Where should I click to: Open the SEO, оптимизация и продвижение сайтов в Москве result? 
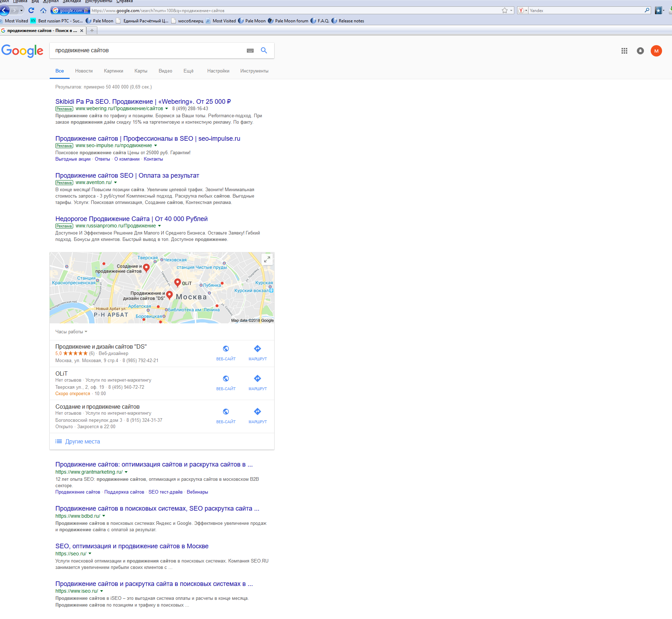coord(132,546)
